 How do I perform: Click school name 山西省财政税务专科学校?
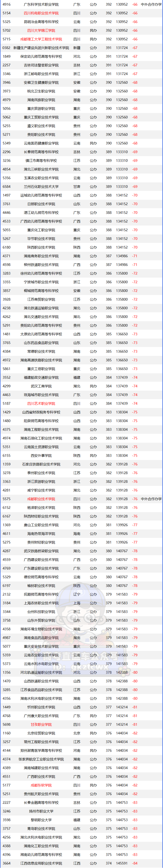tap(41, 412)
